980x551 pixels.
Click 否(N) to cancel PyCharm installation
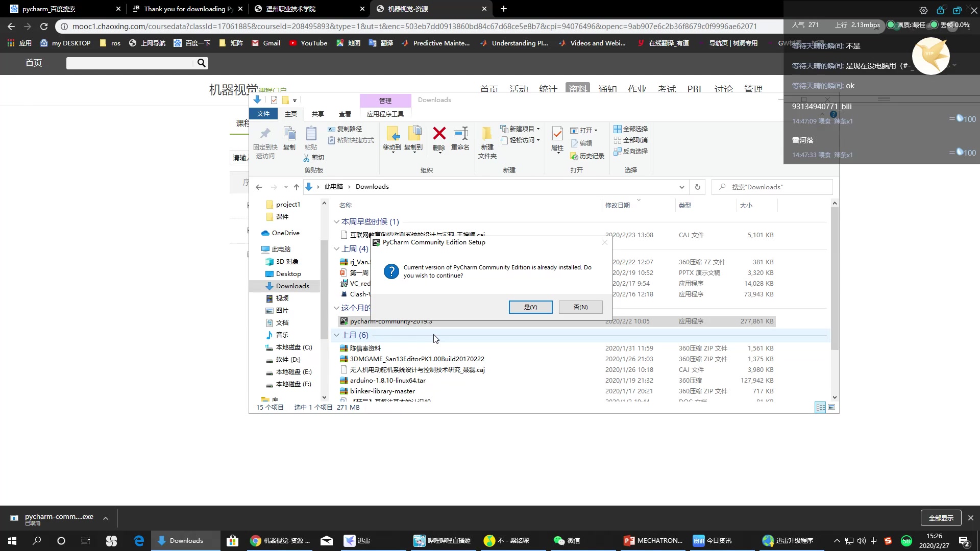(580, 307)
